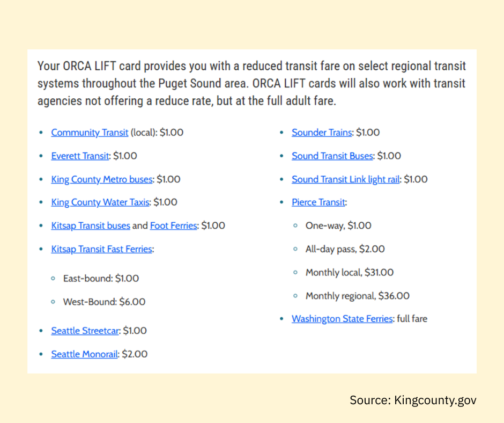Screen dimensions: 504x423
Task: Click the Monthly regional, $36.00 text
Action: 358,296
